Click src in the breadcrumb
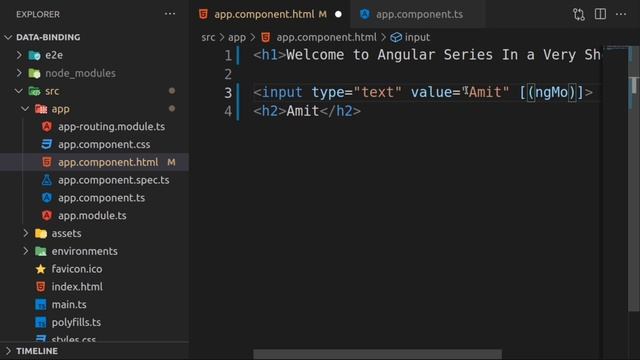 pos(208,38)
